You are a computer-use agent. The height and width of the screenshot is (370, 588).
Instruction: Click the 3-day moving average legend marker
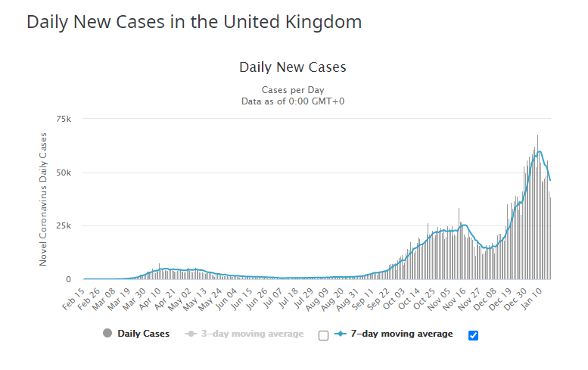pyautogui.click(x=193, y=334)
